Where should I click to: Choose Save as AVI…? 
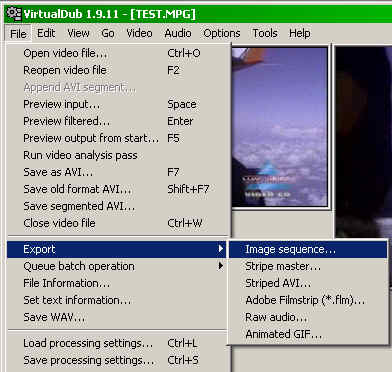pyautogui.click(x=118, y=172)
